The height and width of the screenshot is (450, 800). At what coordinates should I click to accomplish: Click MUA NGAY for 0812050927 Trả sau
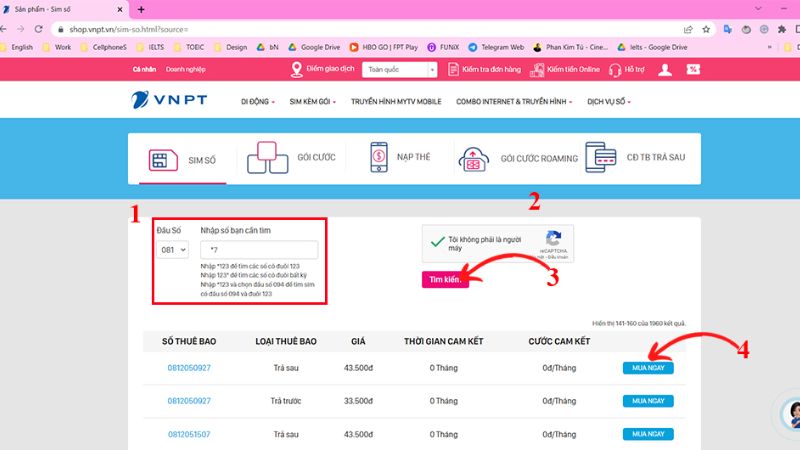(x=648, y=368)
